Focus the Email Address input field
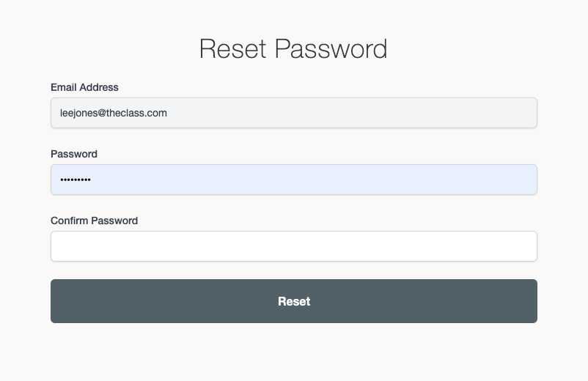This screenshot has width=588, height=381. (x=293, y=113)
